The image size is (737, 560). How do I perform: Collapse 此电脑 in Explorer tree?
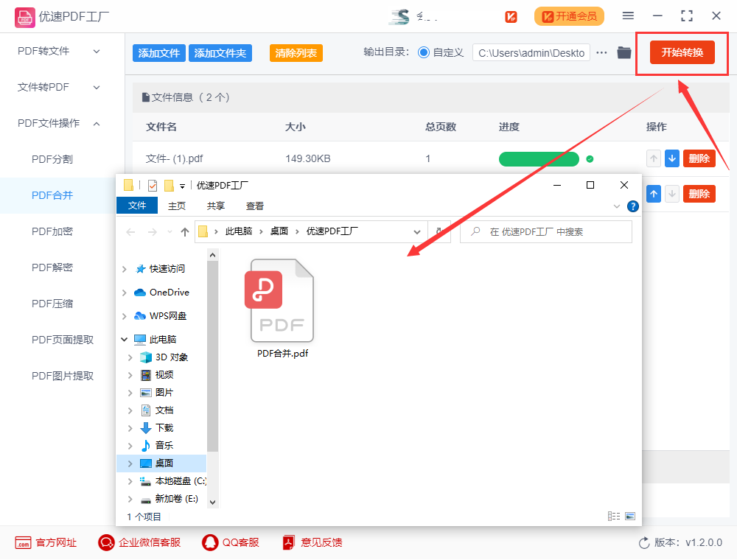[124, 339]
